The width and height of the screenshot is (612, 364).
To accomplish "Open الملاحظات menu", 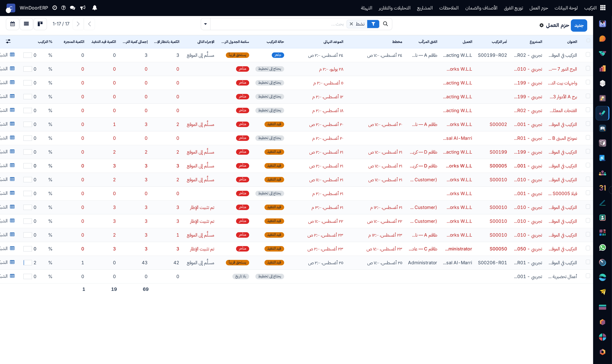I will pyautogui.click(x=449, y=8).
